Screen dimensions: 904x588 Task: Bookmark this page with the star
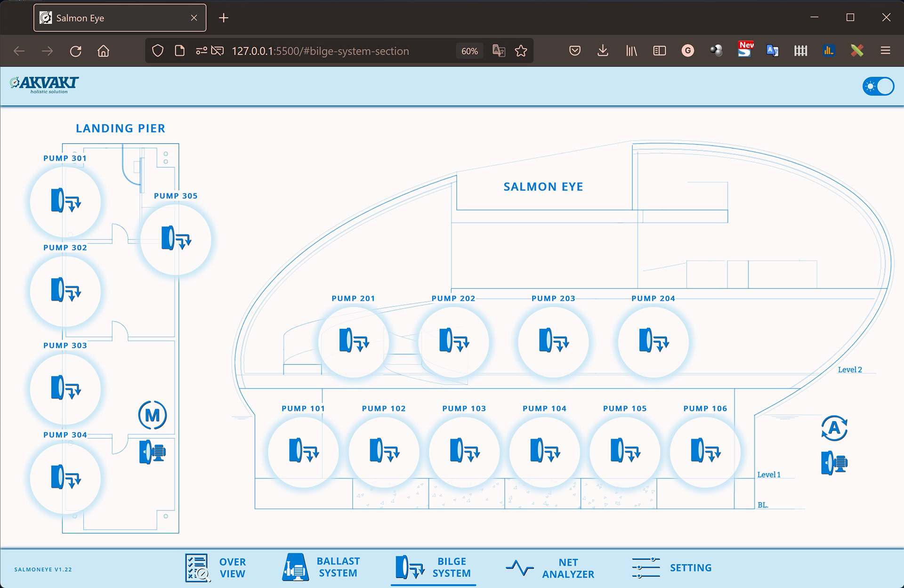coord(521,51)
